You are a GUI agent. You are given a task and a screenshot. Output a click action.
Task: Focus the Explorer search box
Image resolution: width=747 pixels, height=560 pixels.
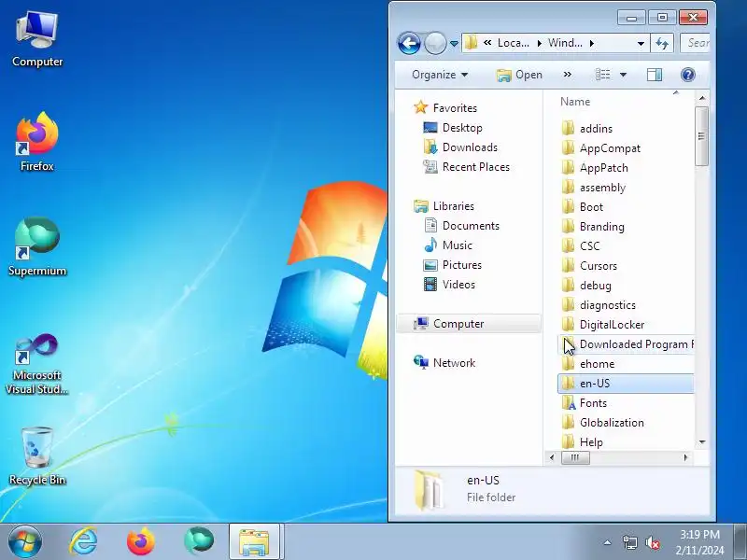[695, 43]
